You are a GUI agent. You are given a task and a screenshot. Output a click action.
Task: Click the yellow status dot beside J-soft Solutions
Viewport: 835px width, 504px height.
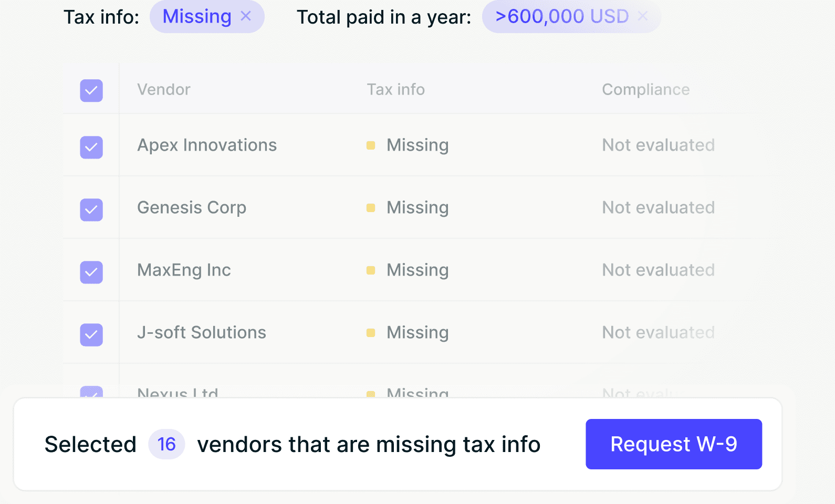click(x=372, y=332)
